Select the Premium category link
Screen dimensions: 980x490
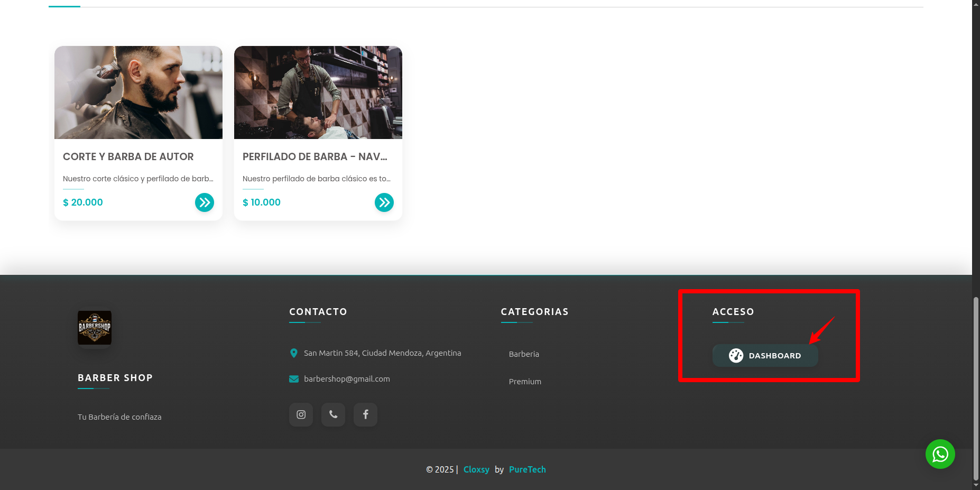coord(525,382)
